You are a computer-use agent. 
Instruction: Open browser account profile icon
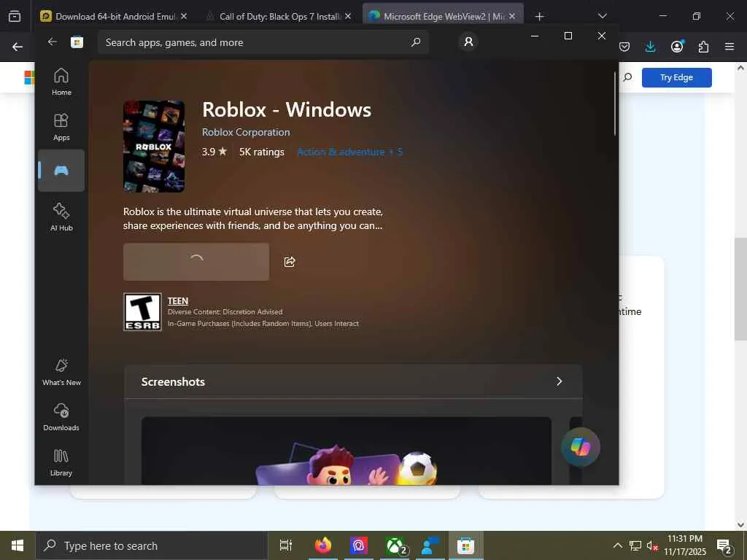pos(677,46)
